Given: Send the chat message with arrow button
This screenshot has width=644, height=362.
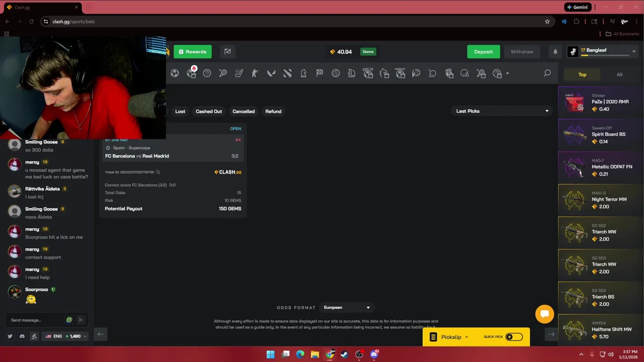Looking at the screenshot, I should (80, 320).
